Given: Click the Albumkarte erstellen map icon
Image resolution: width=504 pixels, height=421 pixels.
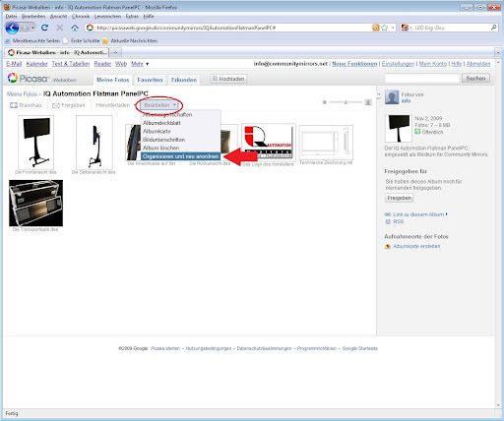Looking at the screenshot, I should click(388, 247).
